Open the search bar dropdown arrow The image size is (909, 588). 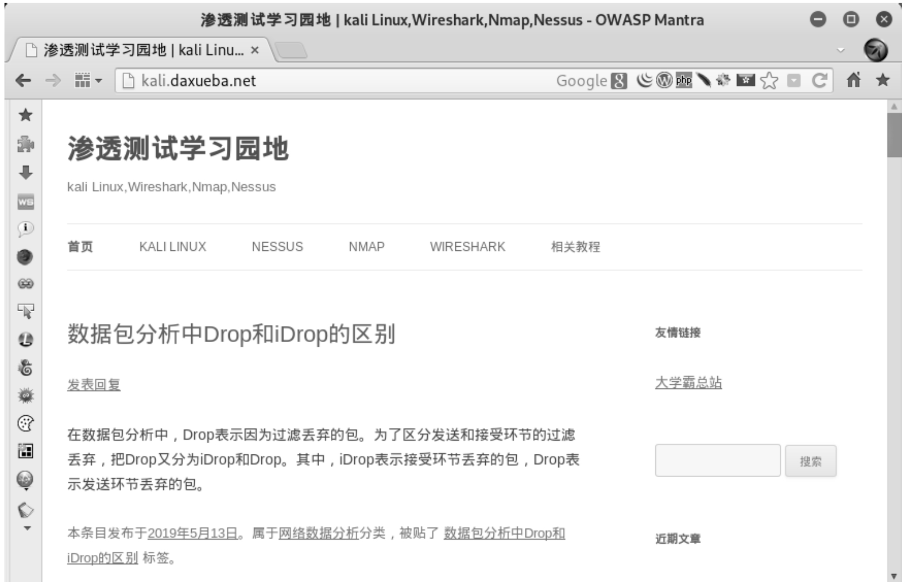[794, 81]
